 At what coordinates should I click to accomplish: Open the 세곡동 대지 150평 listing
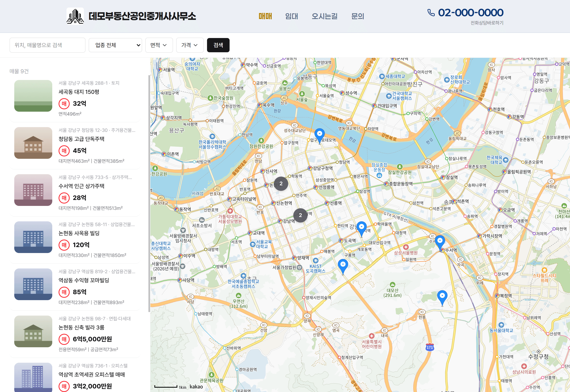(75, 99)
